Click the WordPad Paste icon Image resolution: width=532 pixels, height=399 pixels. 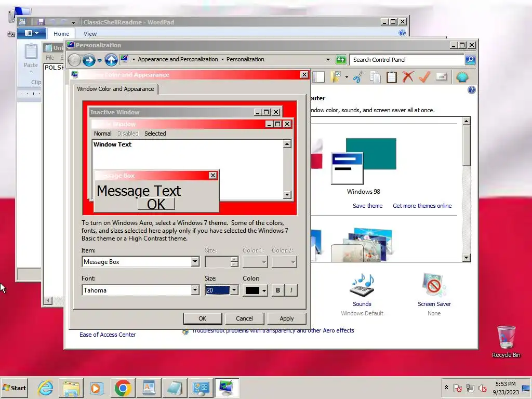(31, 52)
